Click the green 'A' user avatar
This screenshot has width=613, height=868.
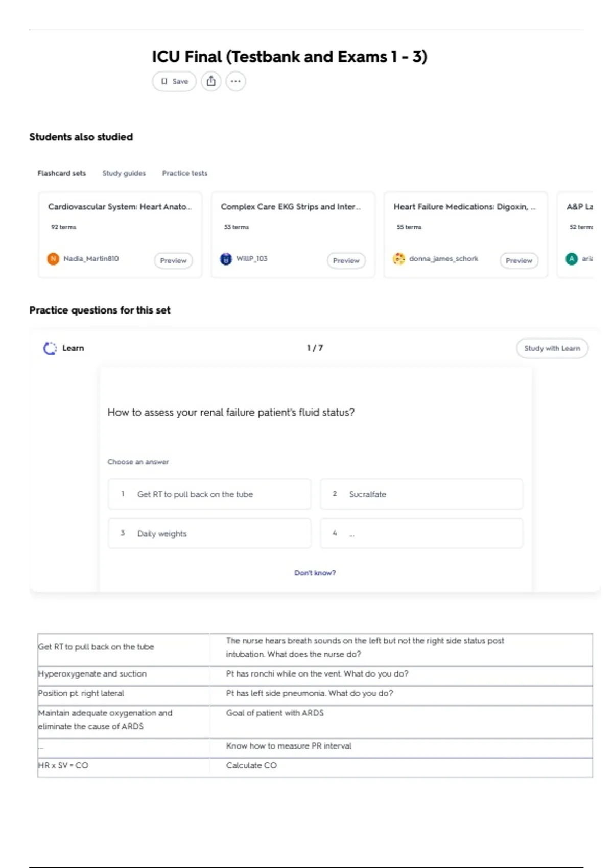pos(572,259)
